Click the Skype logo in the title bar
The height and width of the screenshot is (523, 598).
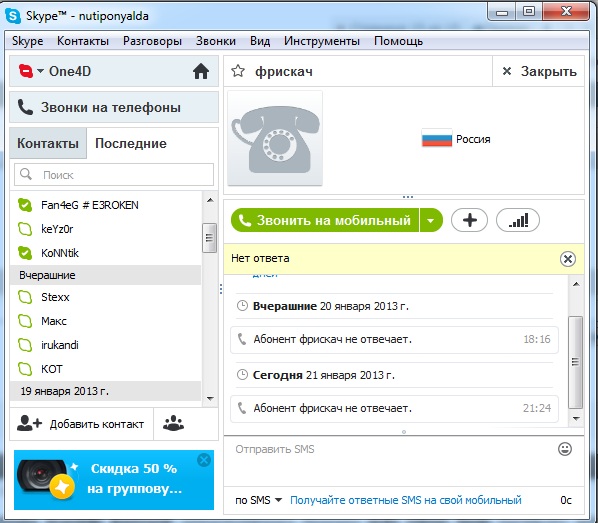[13, 16]
